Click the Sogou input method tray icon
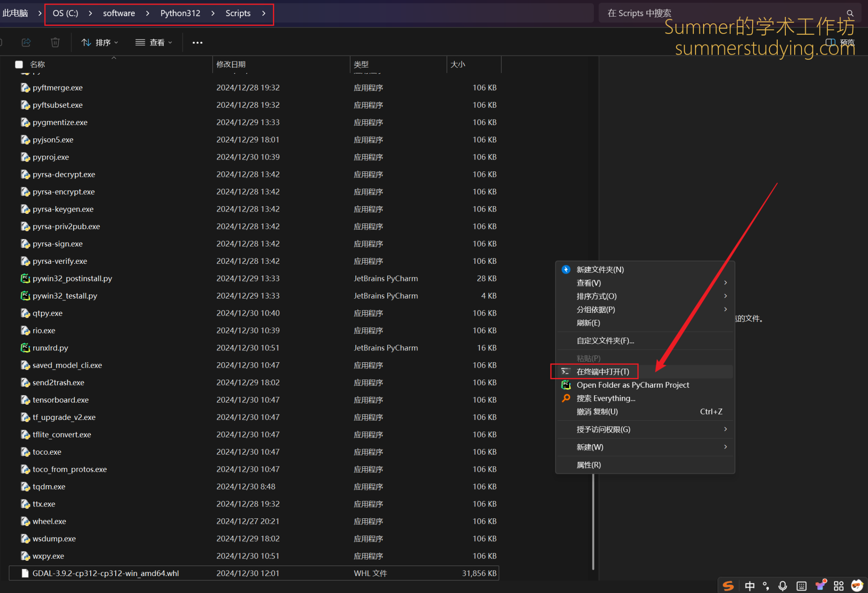This screenshot has height=593, width=868. 728,586
